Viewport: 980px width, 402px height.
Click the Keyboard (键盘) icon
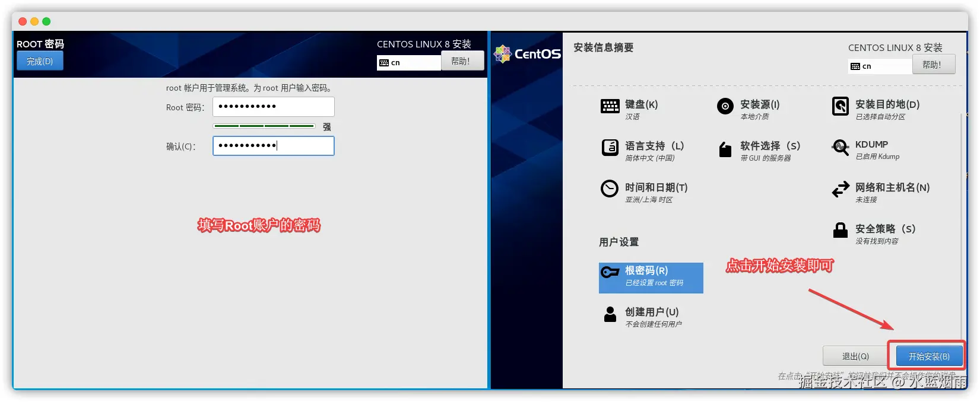point(610,106)
